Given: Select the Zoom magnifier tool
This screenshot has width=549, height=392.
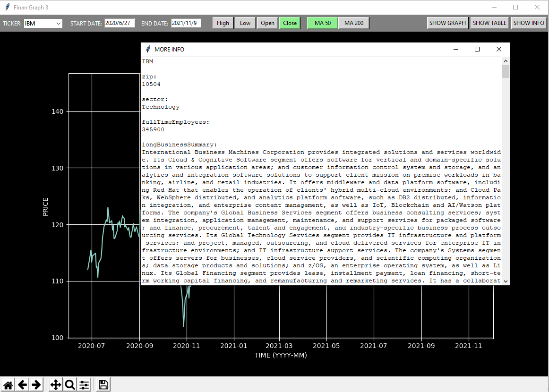Looking at the screenshot, I should click(70, 385).
